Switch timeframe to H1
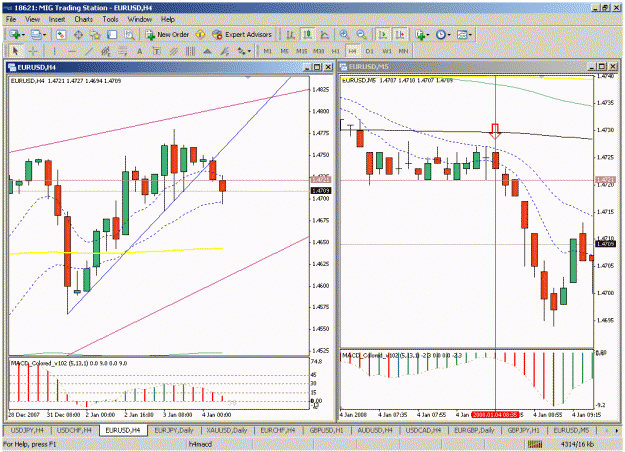Image resolution: width=625 pixels, height=452 pixels. point(336,51)
